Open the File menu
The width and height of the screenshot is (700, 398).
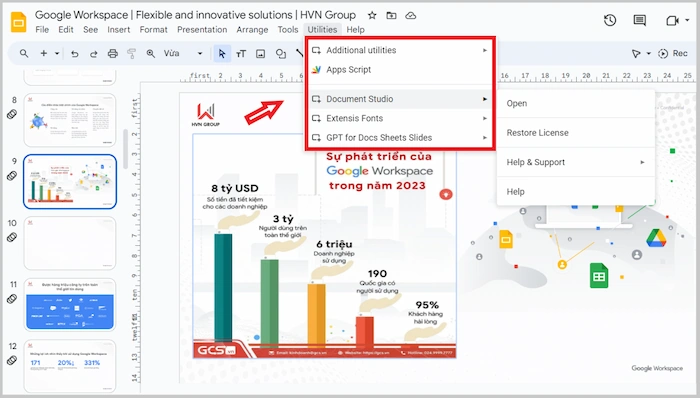42,30
